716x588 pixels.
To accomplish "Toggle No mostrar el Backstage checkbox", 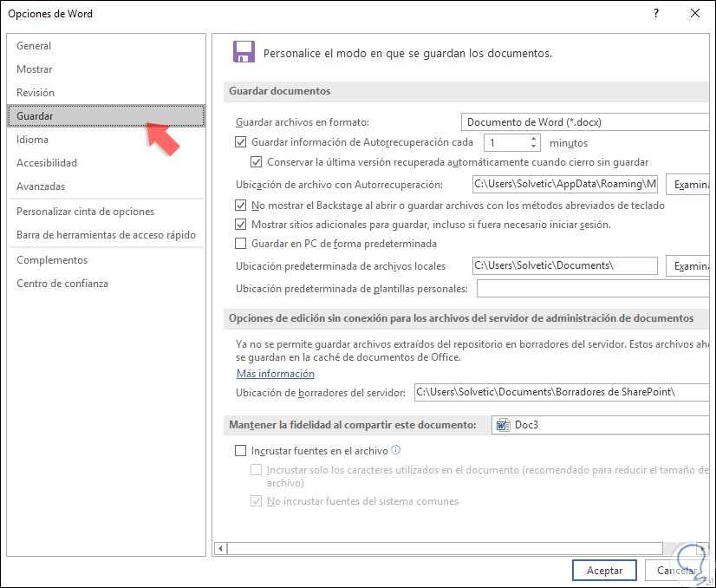I will [241, 206].
